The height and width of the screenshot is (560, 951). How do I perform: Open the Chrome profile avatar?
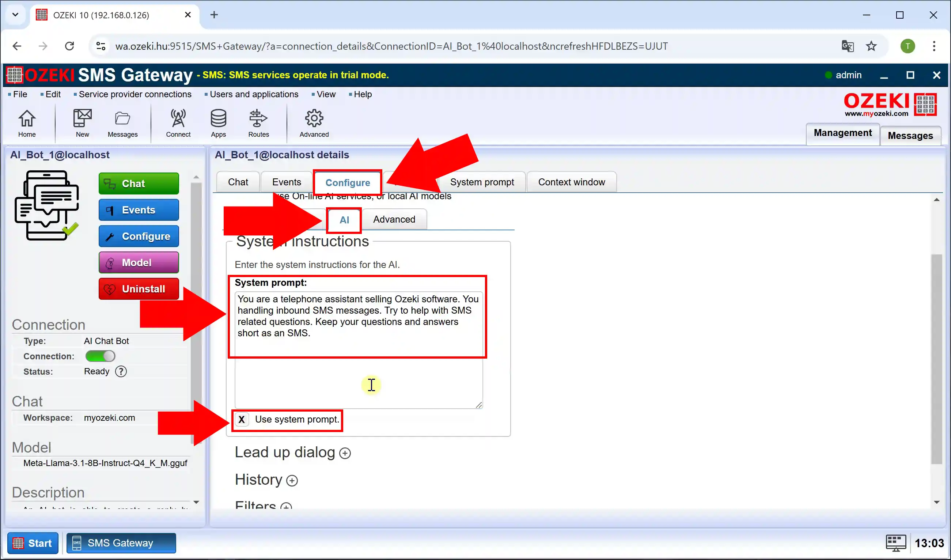point(908,46)
